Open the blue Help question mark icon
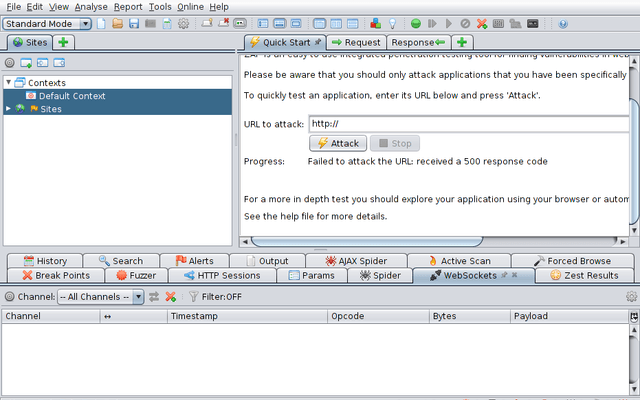 click(563, 24)
